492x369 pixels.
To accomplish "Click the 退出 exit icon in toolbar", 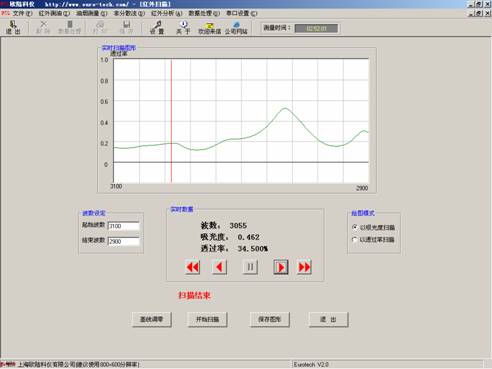I will [13, 27].
